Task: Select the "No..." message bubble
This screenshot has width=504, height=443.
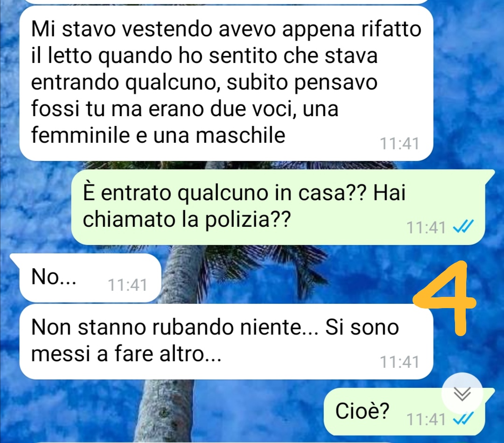Action: [90, 278]
